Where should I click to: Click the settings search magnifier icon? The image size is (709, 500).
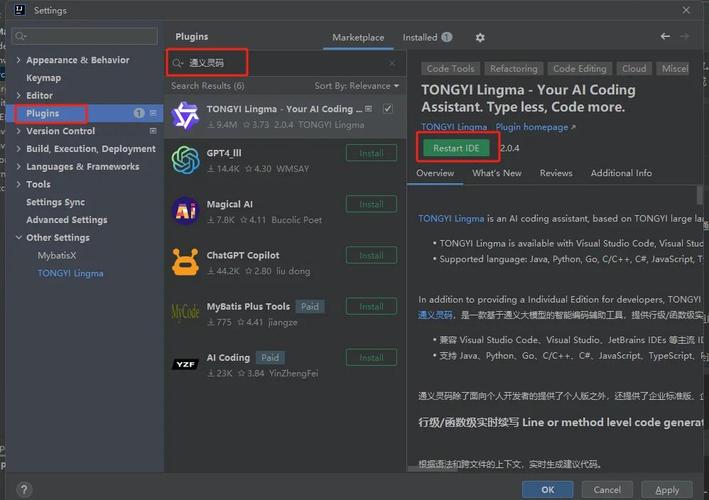(x=21, y=36)
